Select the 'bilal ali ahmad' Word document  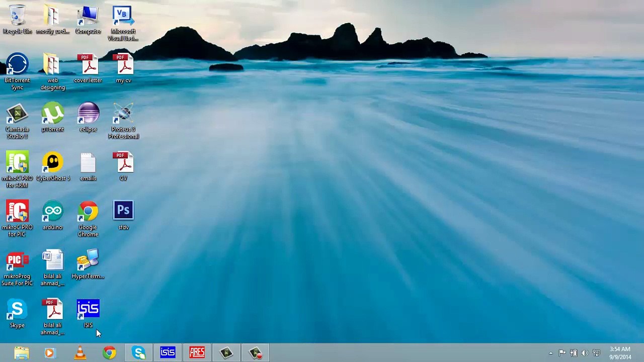(52, 268)
